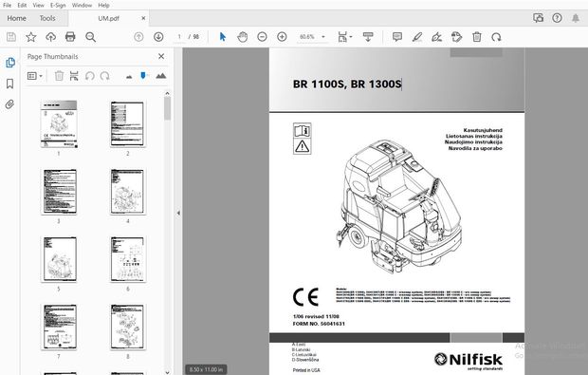Select the page 2 thumbnail
The image size is (588, 375).
pos(127,123)
